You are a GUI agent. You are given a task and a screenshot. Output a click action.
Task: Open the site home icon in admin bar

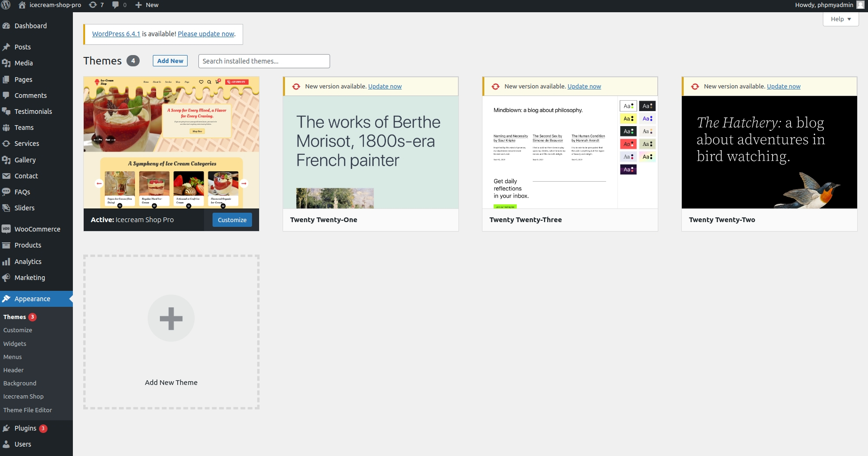[22, 5]
